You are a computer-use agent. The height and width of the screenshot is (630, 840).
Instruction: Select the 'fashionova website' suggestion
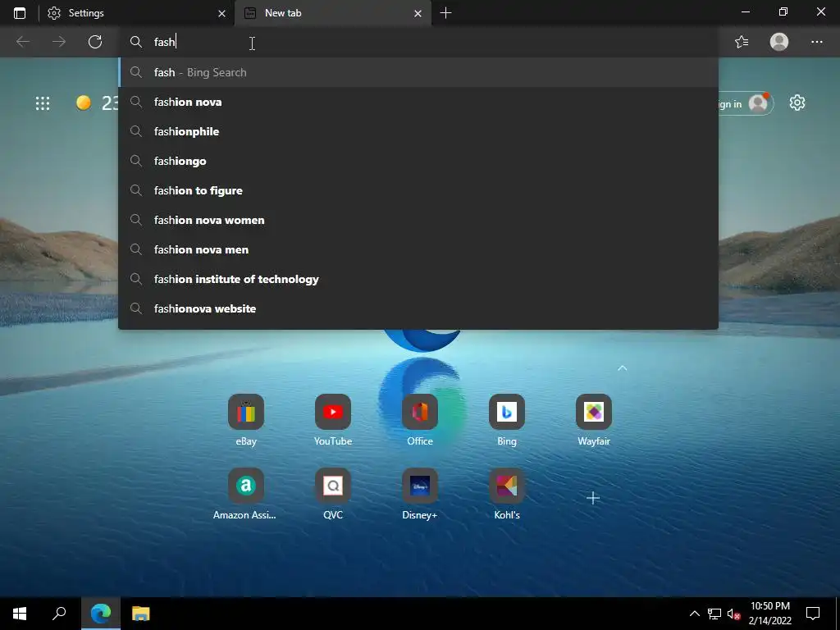(x=418, y=308)
